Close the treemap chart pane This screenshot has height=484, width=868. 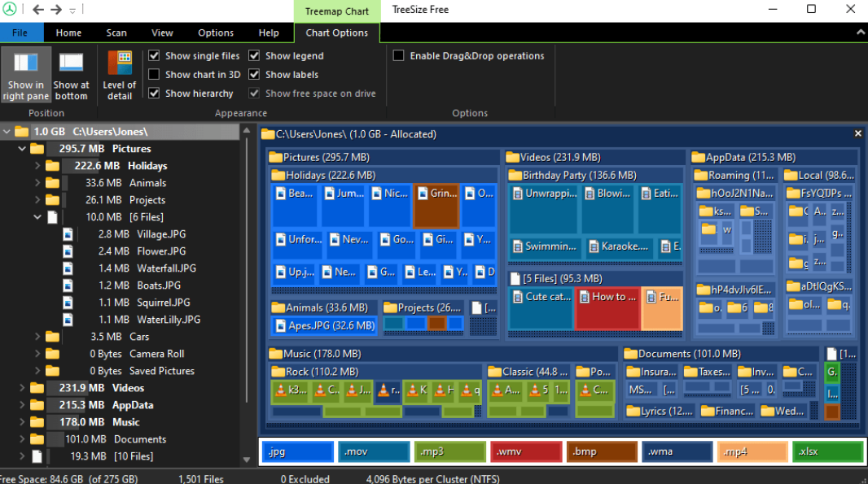pos(858,133)
